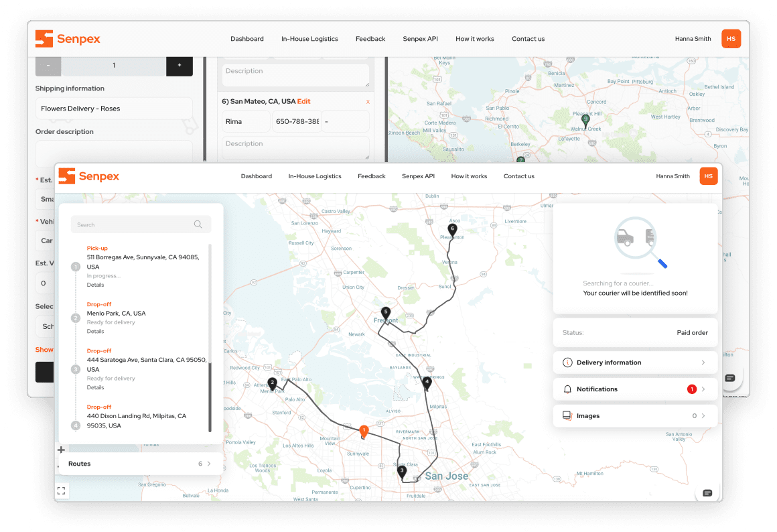Open map fullscreen with the expand icon
Image resolution: width=777 pixels, height=532 pixels.
[x=61, y=490]
